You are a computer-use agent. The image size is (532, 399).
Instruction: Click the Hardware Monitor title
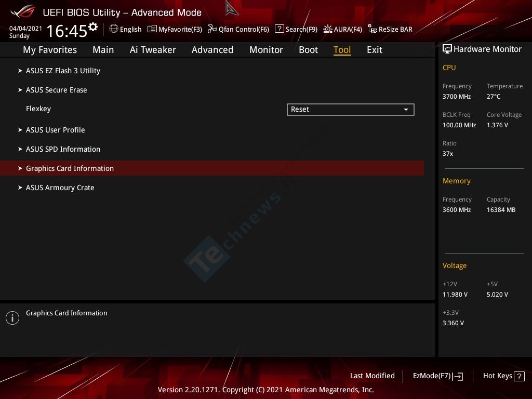487,49
